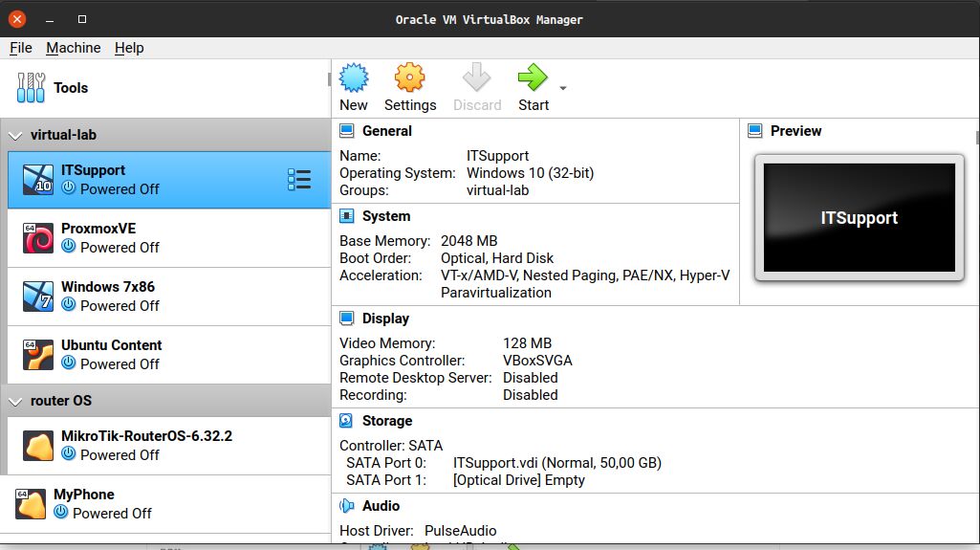Click the Storage section disk icon
The height and width of the screenshot is (550, 980).
(x=346, y=421)
